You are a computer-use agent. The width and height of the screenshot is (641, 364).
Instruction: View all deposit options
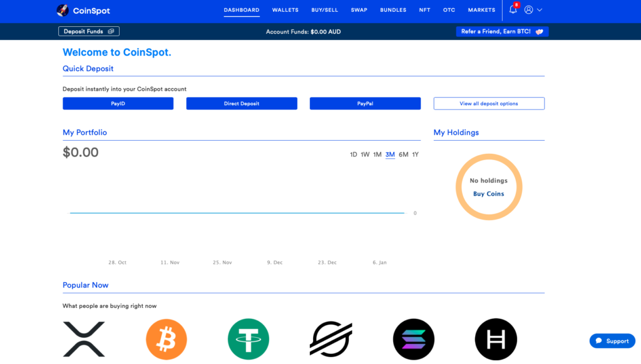click(x=489, y=103)
